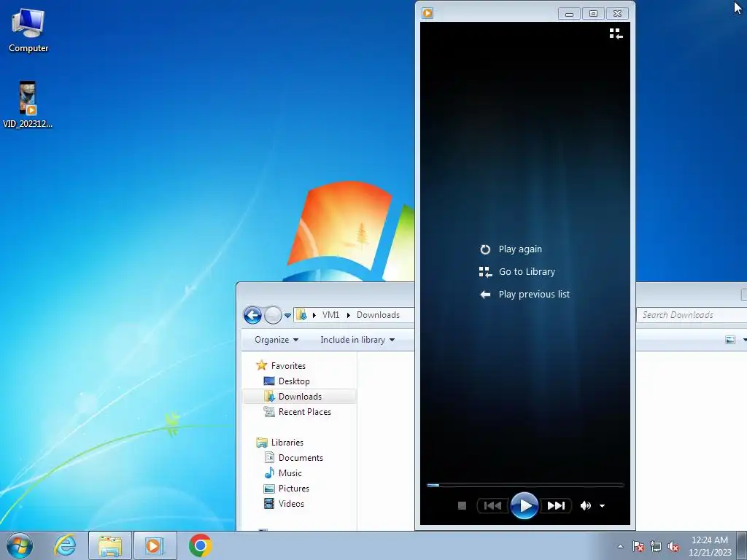
Task: Open Action Center flag icon
Action: click(638, 546)
